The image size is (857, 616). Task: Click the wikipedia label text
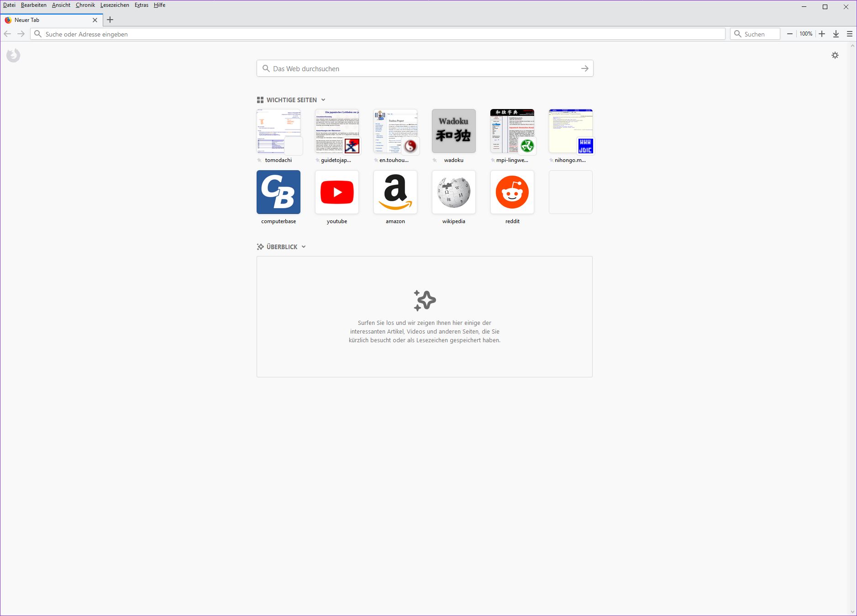(454, 221)
